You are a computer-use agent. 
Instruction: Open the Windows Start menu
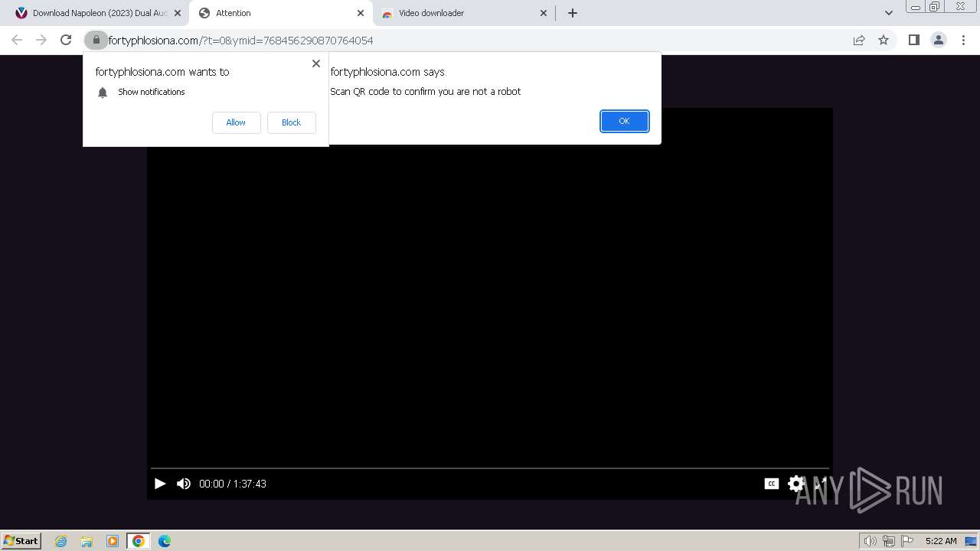click(x=21, y=541)
